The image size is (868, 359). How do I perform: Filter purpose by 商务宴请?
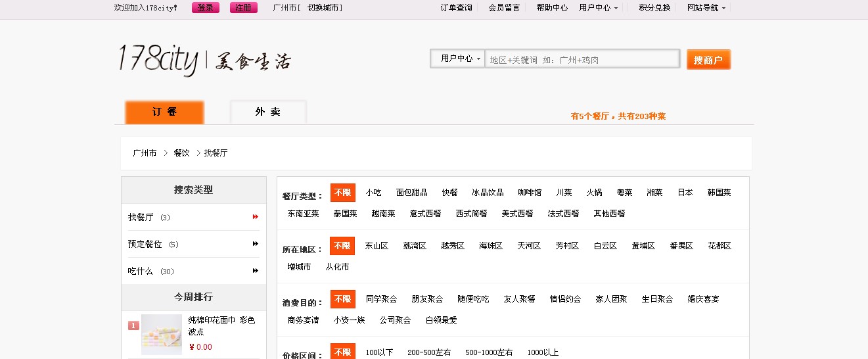click(303, 320)
